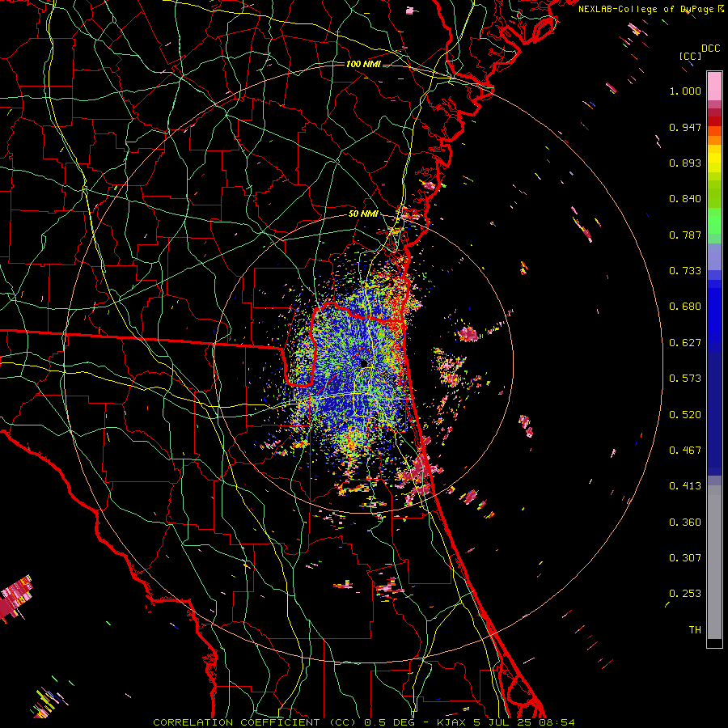Click the 0.573 value on color scale
This screenshot has width=728, height=728.
point(685,379)
